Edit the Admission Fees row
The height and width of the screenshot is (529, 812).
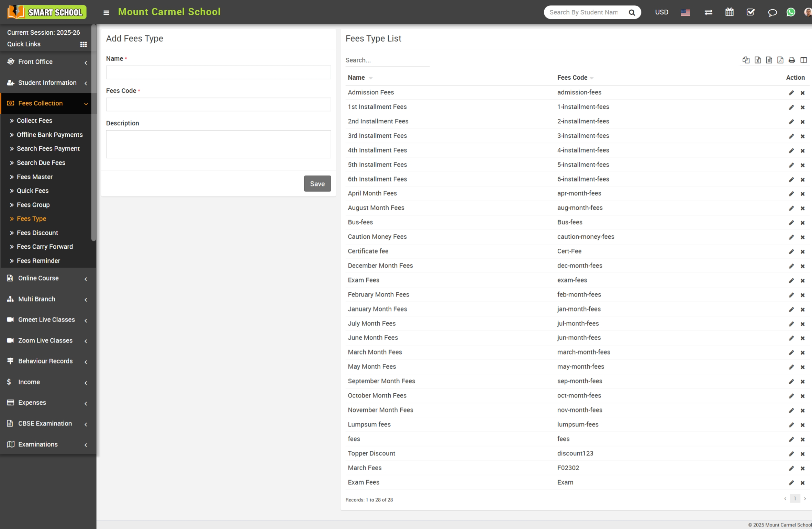[791, 93]
